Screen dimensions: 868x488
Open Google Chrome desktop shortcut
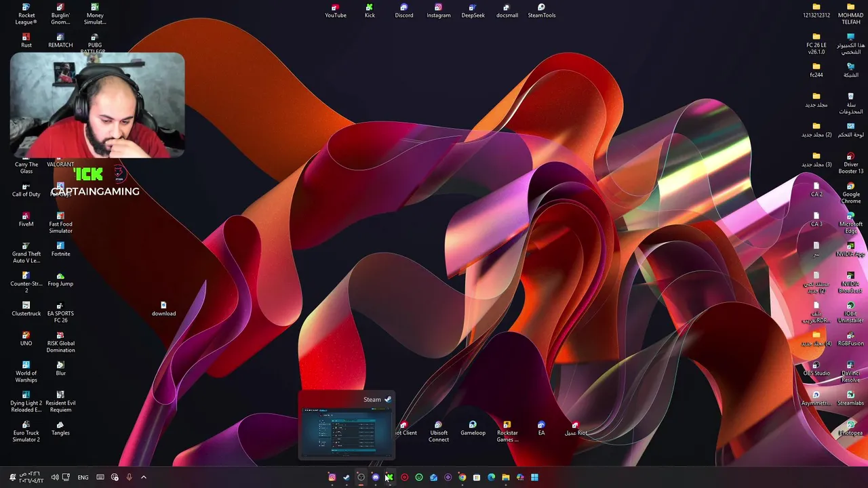[850, 192]
